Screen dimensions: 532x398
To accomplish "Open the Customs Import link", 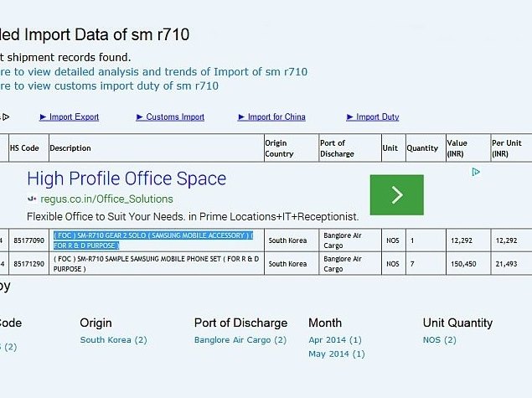I will pos(175,117).
